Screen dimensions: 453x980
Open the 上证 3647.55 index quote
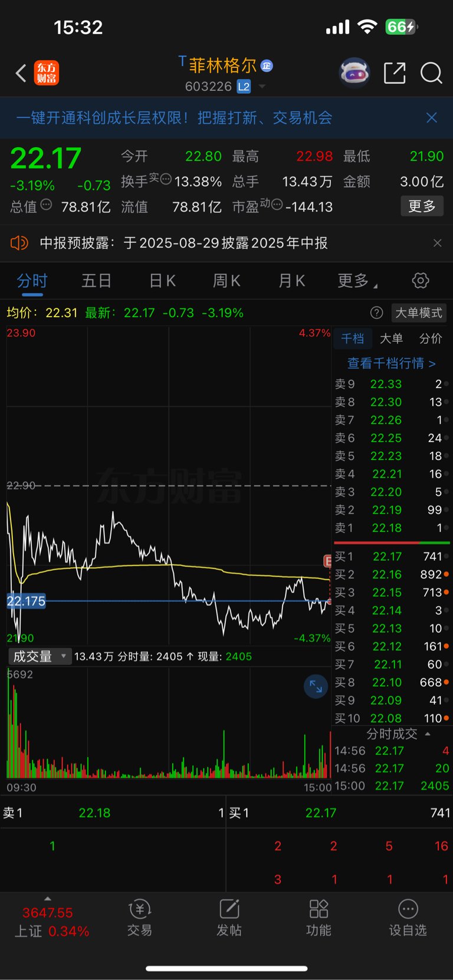(x=51, y=922)
